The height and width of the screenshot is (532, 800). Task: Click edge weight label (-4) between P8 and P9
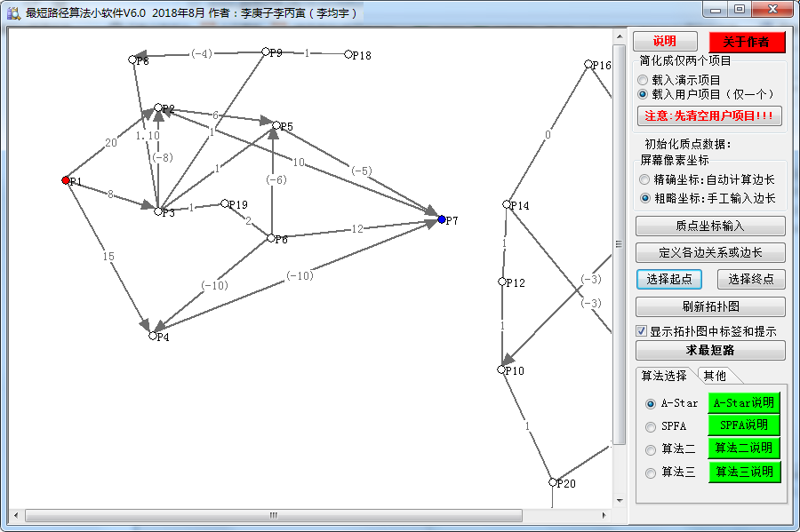(x=202, y=53)
